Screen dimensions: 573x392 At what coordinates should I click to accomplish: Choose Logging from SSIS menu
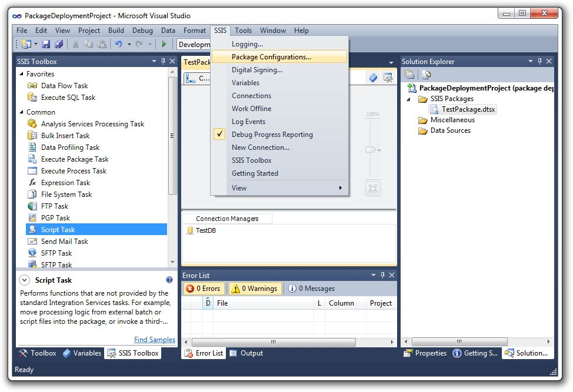279,44
